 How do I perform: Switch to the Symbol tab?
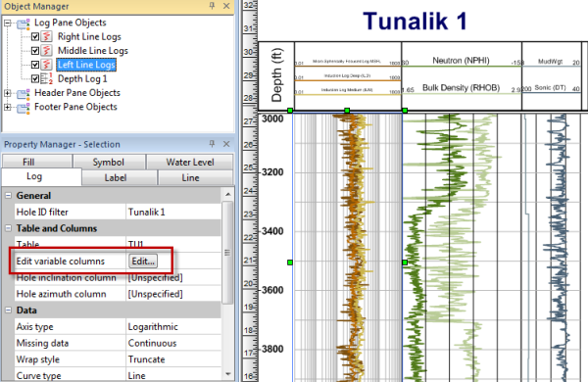109,162
